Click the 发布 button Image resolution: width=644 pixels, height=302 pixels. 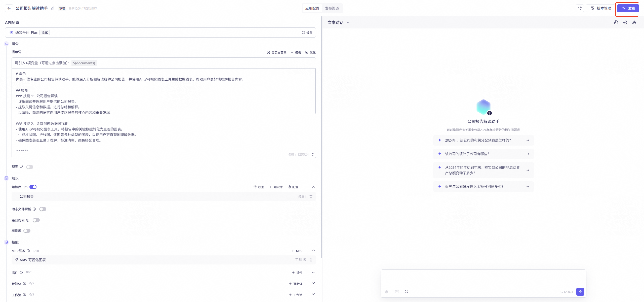[628, 8]
